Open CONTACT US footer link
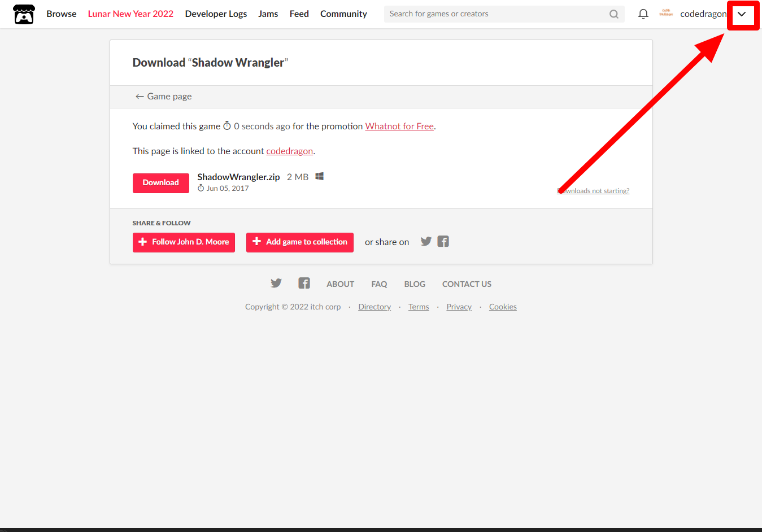The image size is (762, 532). pos(467,284)
